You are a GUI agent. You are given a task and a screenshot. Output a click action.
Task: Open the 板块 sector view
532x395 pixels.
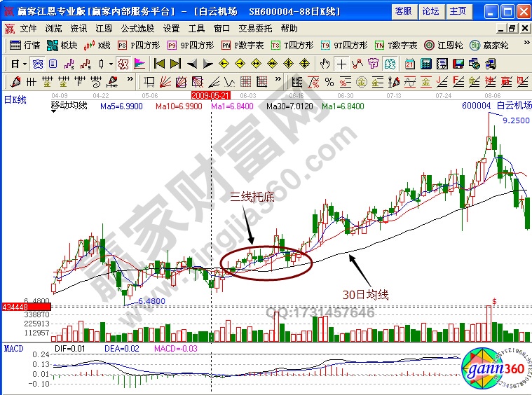(x=62, y=45)
